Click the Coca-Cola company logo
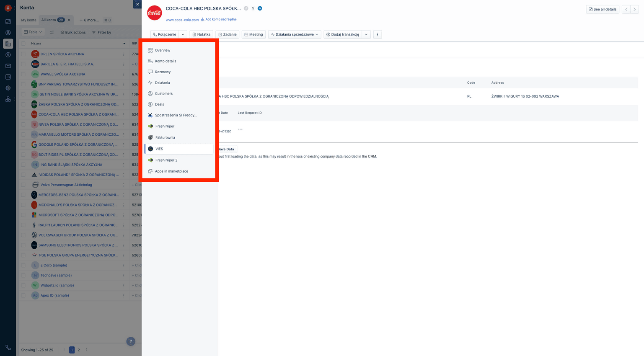644x356 pixels. coord(155,13)
